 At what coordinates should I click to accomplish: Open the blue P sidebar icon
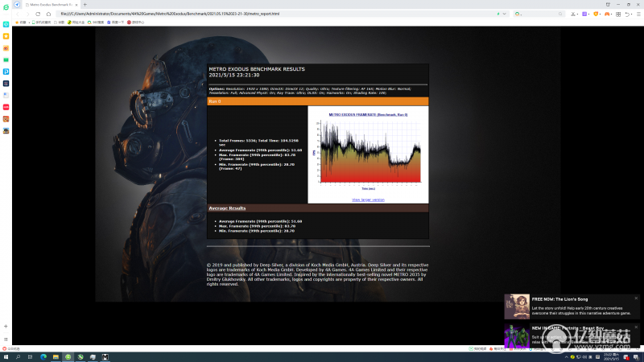(6, 72)
